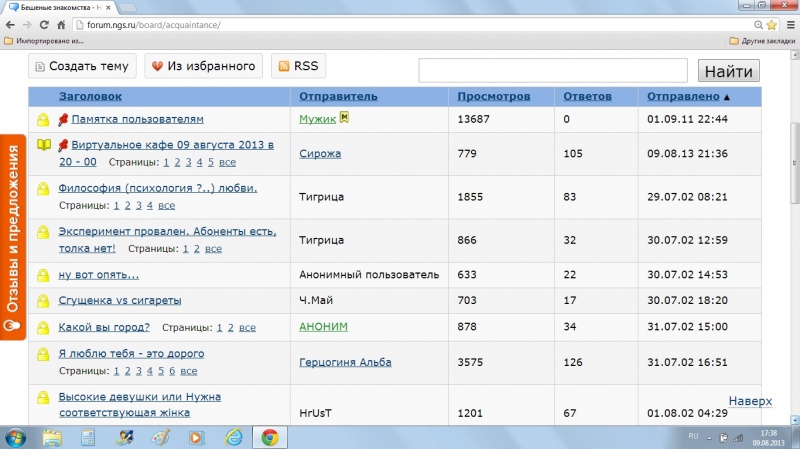The width and height of the screenshot is (800, 449).
Task: Click the browser back arrow
Action: click(12, 24)
